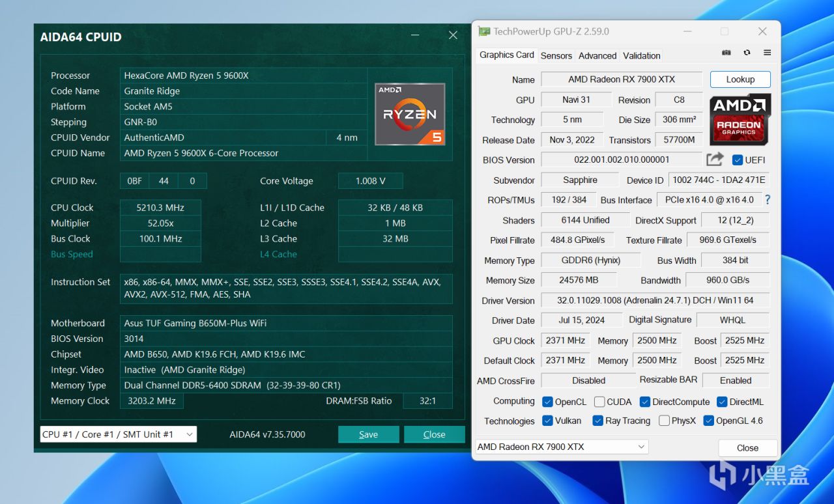Open the GPU-Z hamburger menu
Image resolution: width=834 pixels, height=504 pixels.
767,53
